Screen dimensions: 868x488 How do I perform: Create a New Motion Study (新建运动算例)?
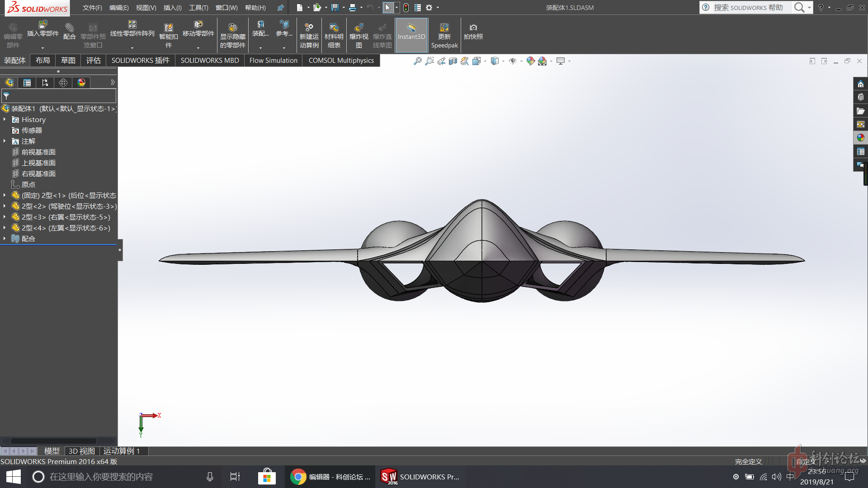309,35
